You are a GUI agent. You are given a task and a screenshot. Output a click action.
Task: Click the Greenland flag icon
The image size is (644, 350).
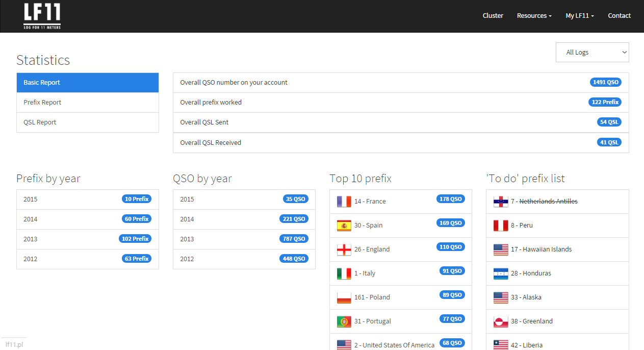tap(501, 321)
